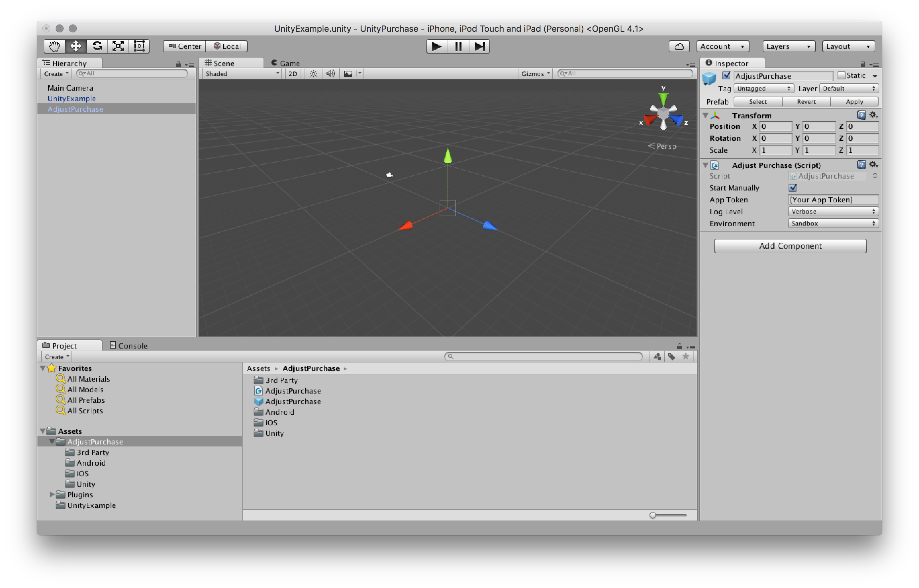The image size is (919, 588).
Task: Click the Pause button in toolbar
Action: [x=458, y=46]
